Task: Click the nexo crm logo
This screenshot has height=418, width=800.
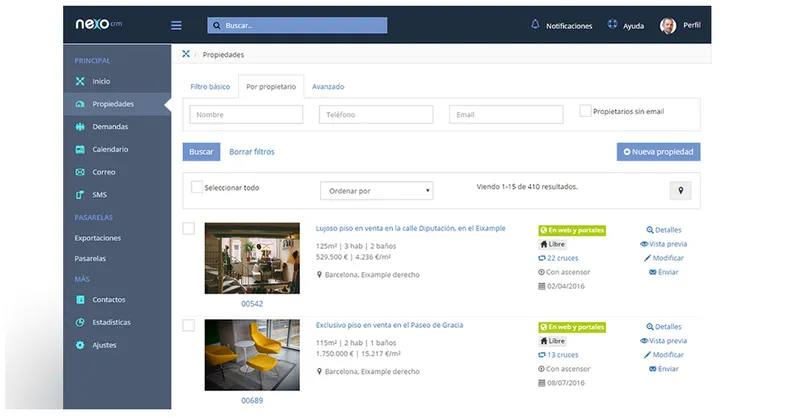Action: 98,24
